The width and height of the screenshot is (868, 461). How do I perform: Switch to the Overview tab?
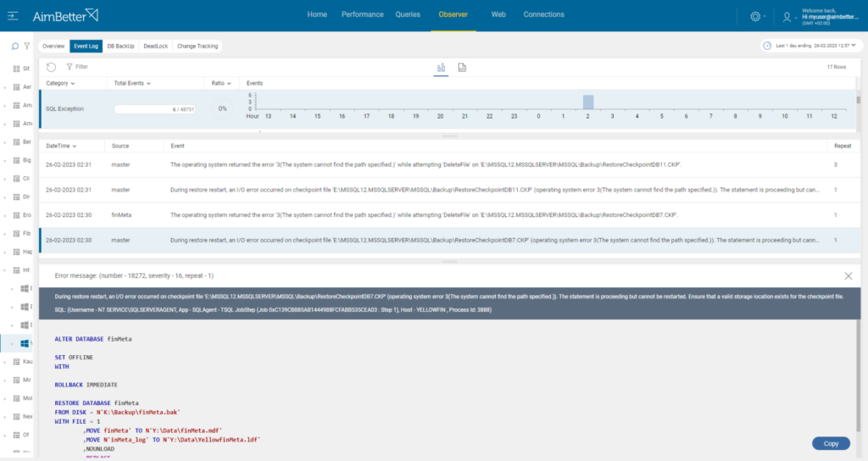pos(53,47)
